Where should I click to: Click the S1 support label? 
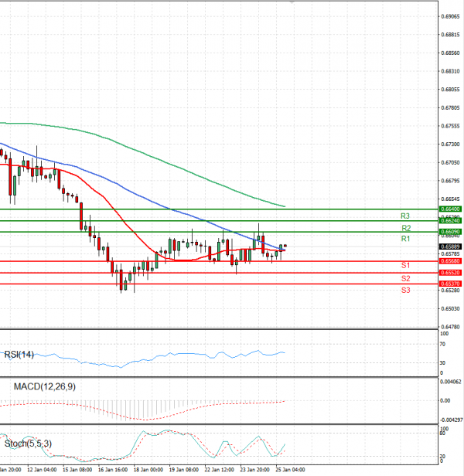[406, 265]
